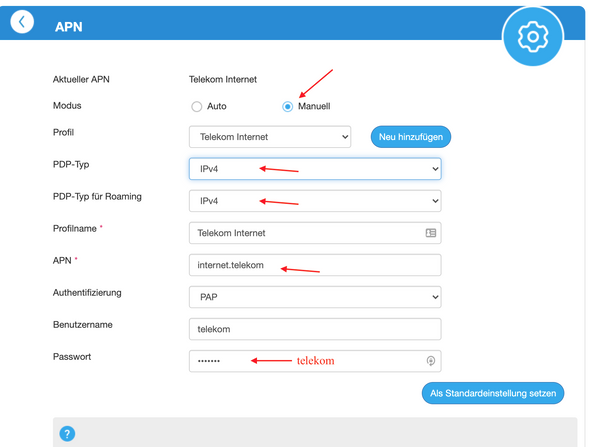
Task: Click the current APN value Telekom Internet
Action: [223, 79]
